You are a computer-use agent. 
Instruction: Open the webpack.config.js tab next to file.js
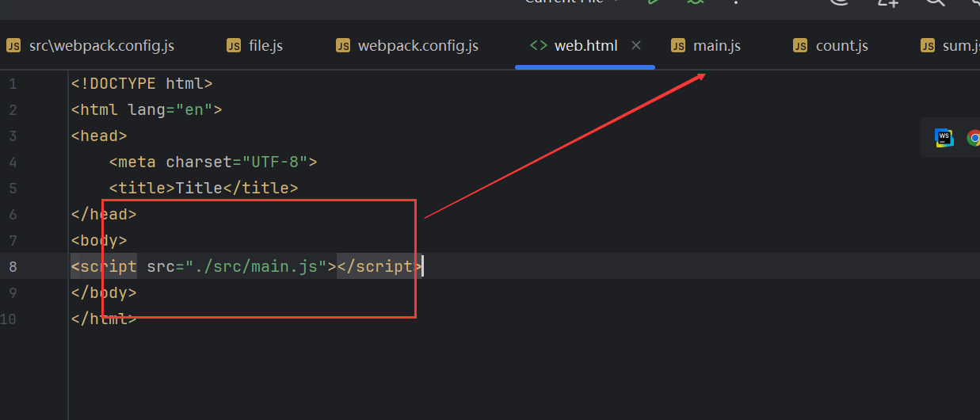coord(407,45)
